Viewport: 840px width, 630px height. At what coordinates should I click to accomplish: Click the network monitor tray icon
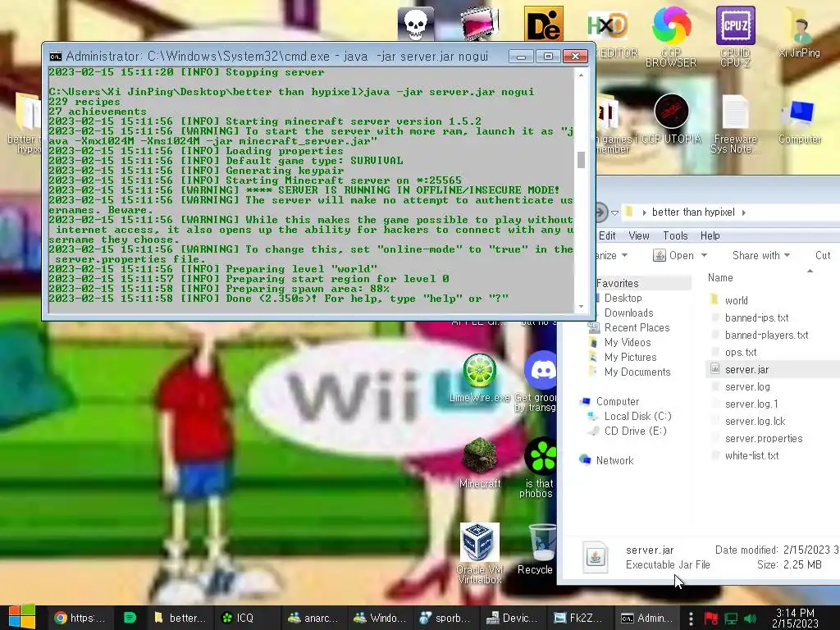731,619
